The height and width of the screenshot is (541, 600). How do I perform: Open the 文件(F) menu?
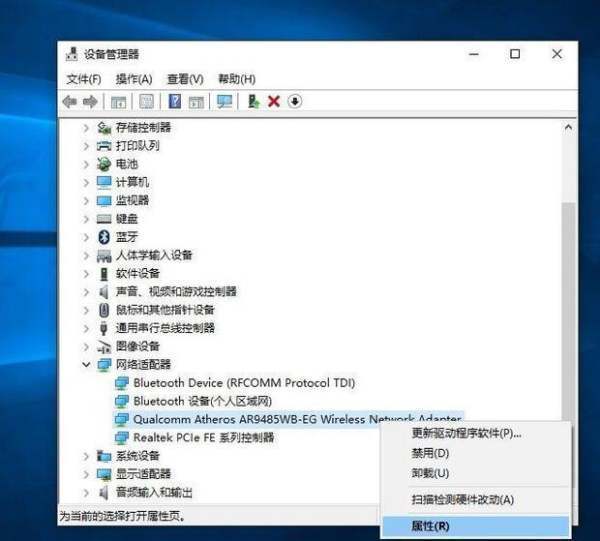84,79
